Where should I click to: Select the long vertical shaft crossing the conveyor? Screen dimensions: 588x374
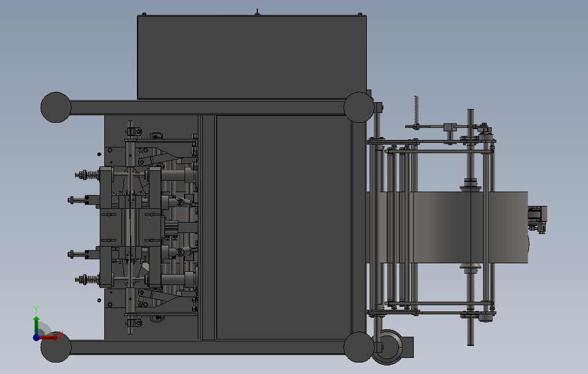coord(471,227)
